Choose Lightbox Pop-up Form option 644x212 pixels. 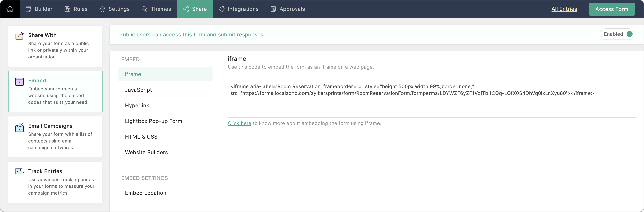(x=153, y=121)
